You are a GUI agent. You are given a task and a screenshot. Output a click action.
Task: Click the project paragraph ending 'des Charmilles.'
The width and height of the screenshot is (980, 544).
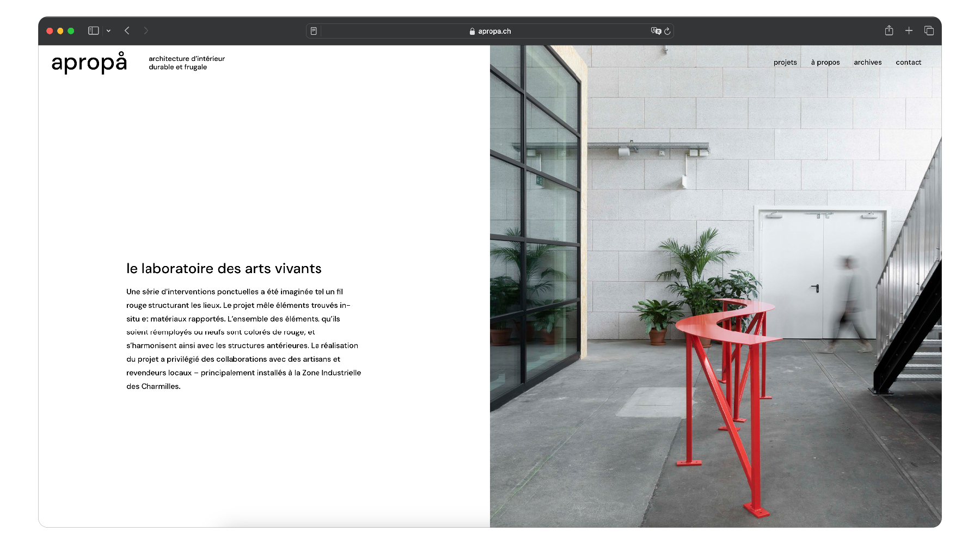coord(244,339)
